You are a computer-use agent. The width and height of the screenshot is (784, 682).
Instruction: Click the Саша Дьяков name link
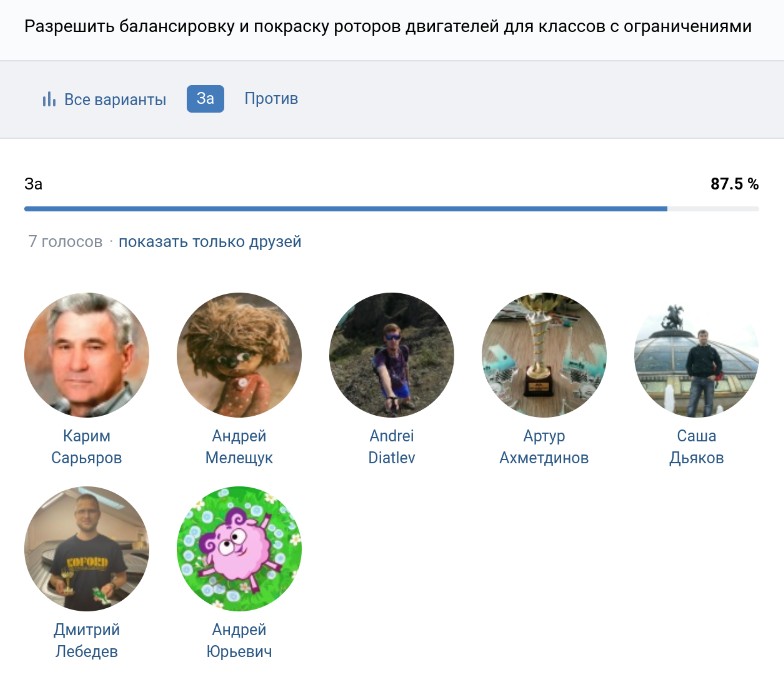[x=696, y=447]
